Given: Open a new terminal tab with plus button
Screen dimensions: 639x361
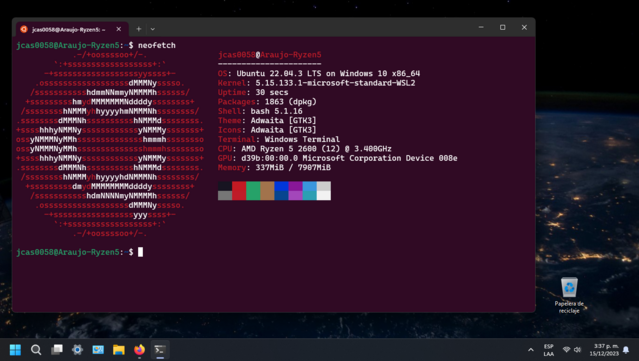Looking at the screenshot, I should (139, 29).
